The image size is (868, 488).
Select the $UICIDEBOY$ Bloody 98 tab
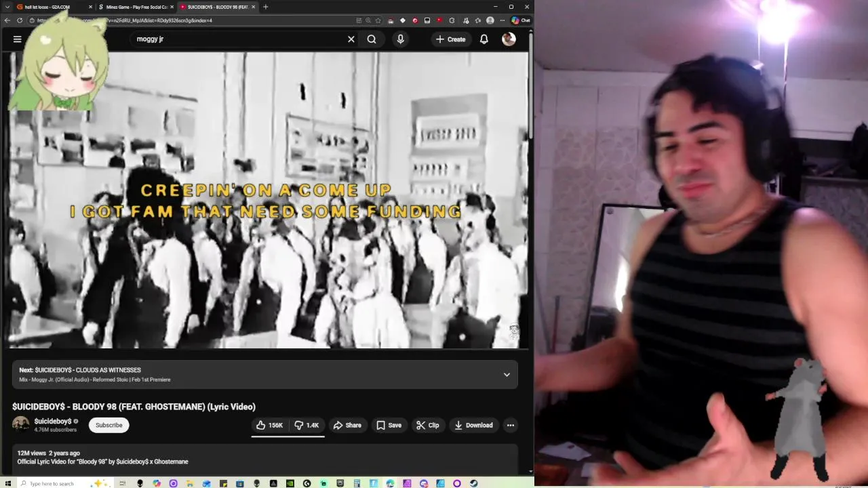click(217, 7)
